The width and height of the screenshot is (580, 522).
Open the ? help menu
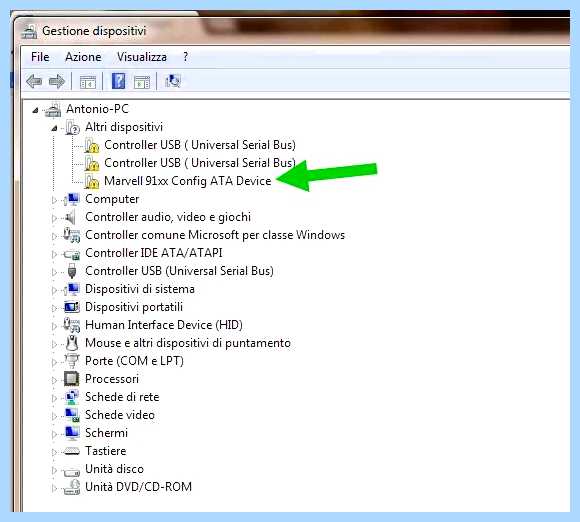tap(185, 57)
